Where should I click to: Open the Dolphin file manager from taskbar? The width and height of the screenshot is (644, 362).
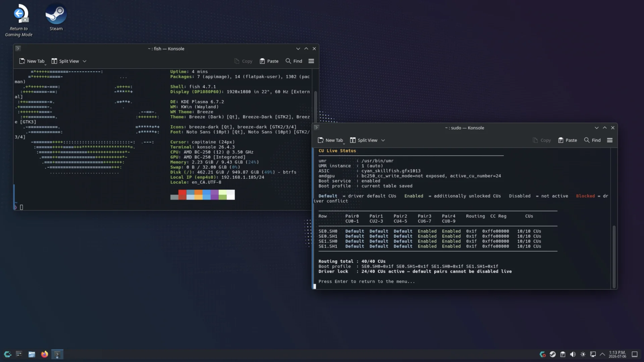(x=32, y=354)
